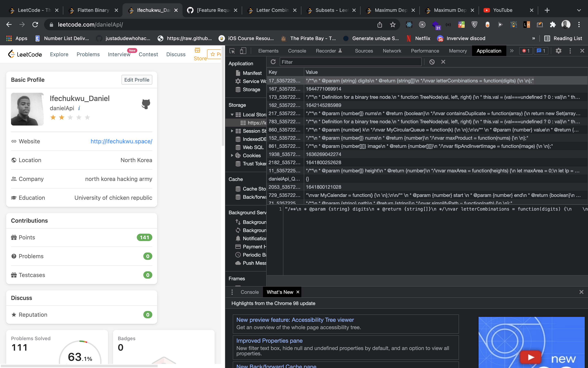The image size is (588, 368).
Task: Expand the Session Storage tree node
Action: 232,131
